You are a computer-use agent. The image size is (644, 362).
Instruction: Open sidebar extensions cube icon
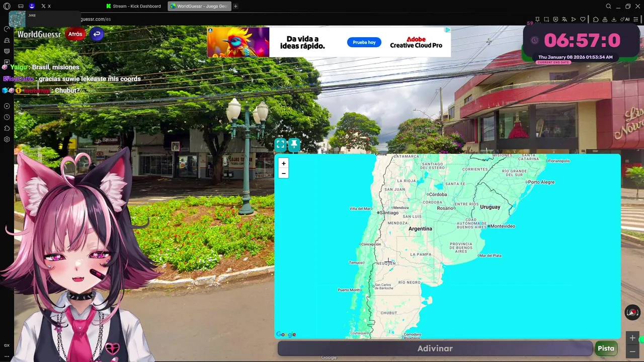click(x=7, y=128)
